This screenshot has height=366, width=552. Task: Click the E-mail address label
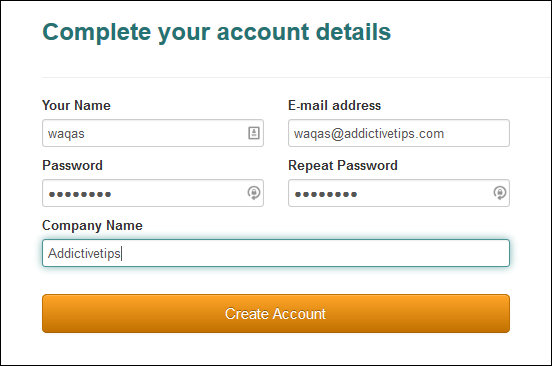pos(334,105)
